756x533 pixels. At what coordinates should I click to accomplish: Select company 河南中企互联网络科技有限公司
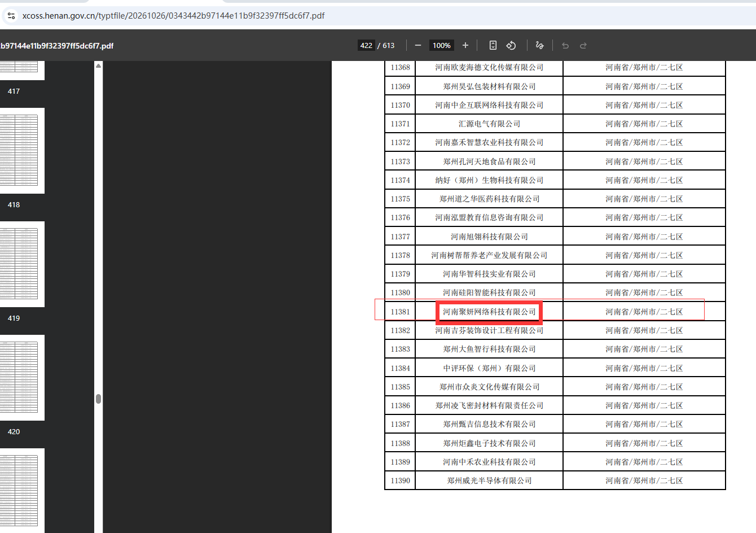click(489, 105)
